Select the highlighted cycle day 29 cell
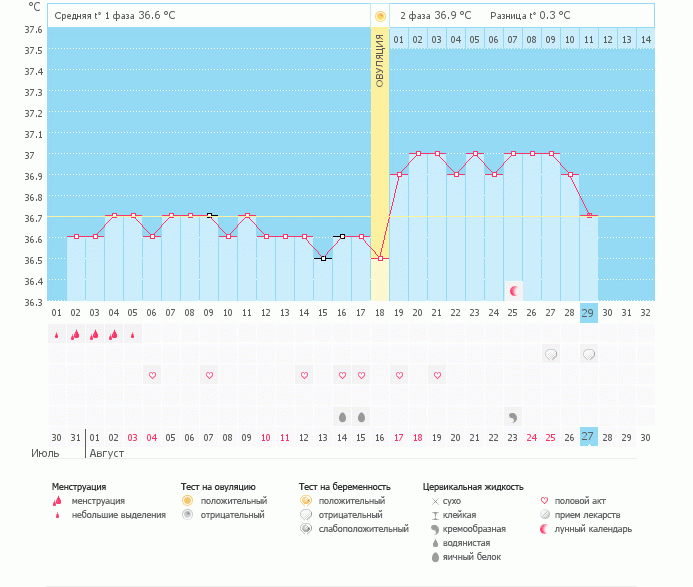Image resolution: width=693 pixels, height=587 pixels. [589, 312]
